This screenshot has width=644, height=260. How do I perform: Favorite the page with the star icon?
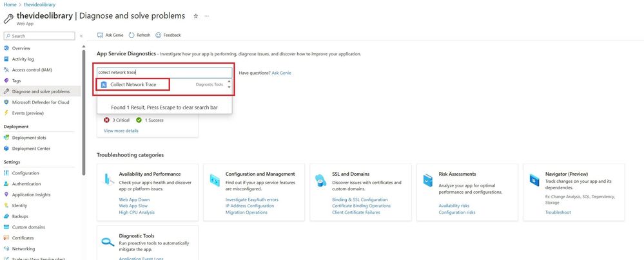pyautogui.click(x=195, y=16)
